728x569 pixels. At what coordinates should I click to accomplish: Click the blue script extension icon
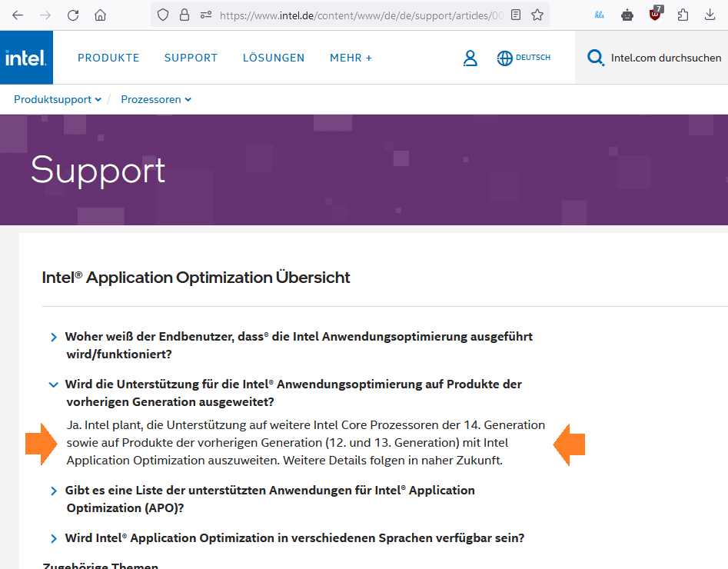[600, 15]
